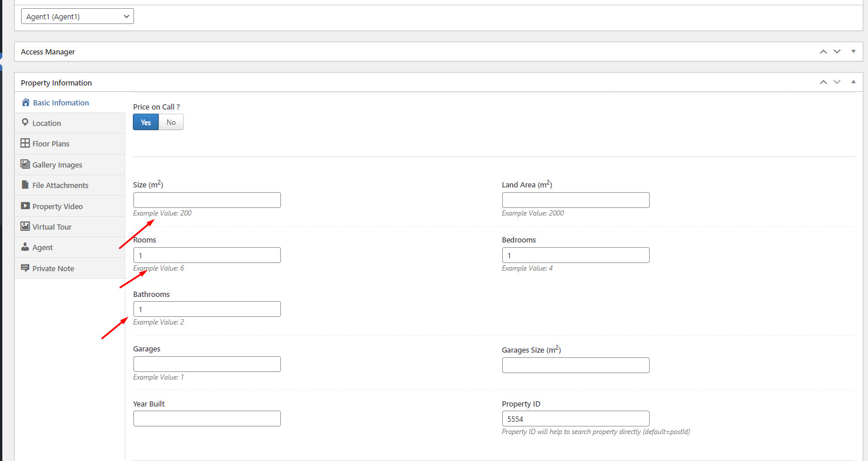Focus the Garages input field
The image size is (868, 461).
[207, 364]
